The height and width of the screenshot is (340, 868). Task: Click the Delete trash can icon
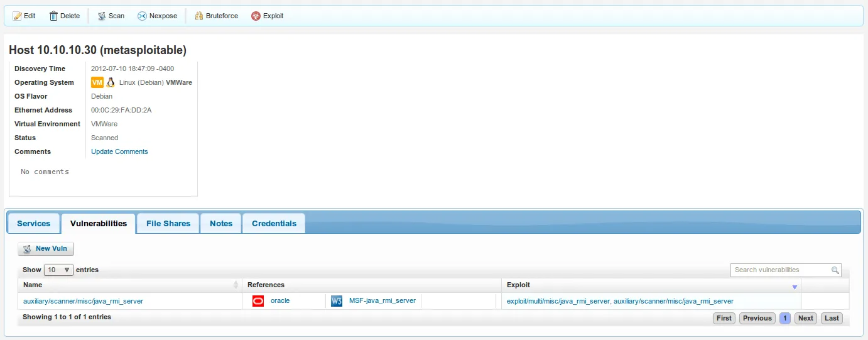click(53, 16)
